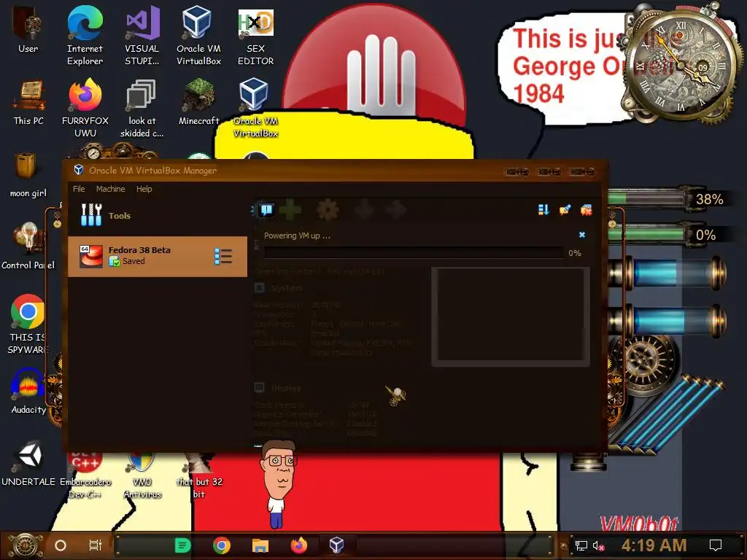Screen dimensions: 747x560
Task: Select the Tools item in VirtualBox sidebar
Action: pyautogui.click(x=158, y=215)
